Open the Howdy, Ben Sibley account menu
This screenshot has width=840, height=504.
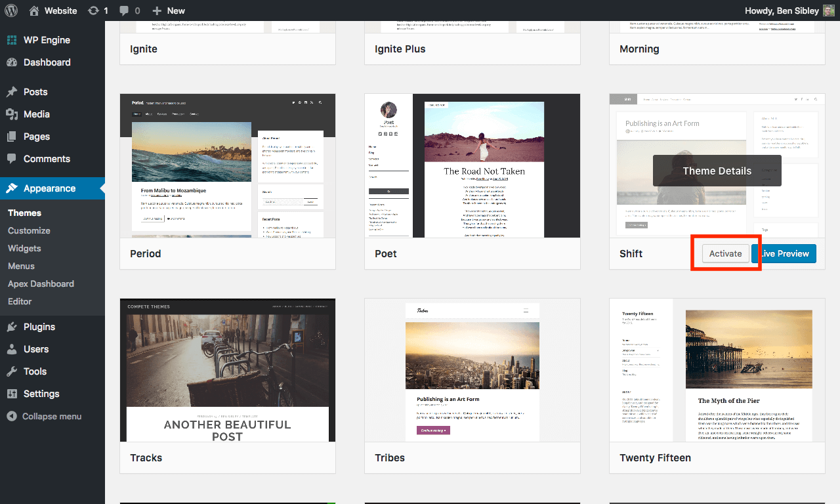coord(781,10)
